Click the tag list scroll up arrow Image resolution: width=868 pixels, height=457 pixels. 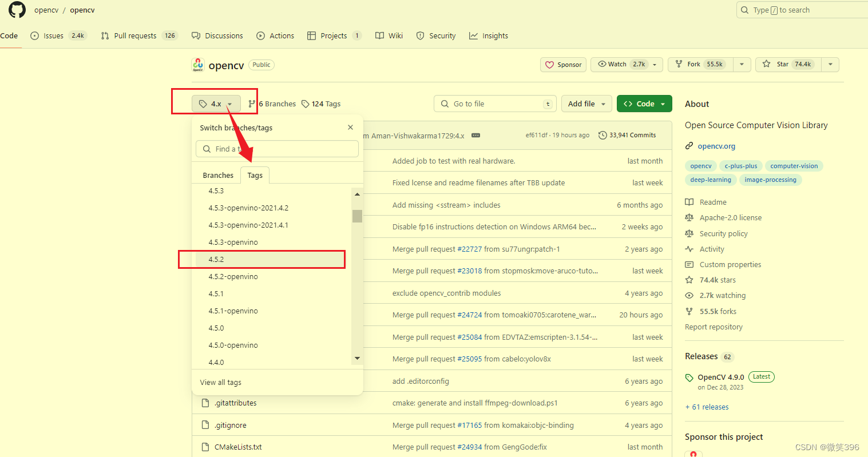pyautogui.click(x=357, y=194)
